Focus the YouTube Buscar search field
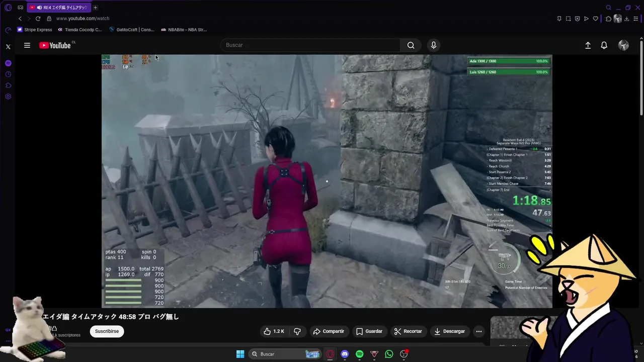This screenshot has width=644, height=362. [x=310, y=45]
